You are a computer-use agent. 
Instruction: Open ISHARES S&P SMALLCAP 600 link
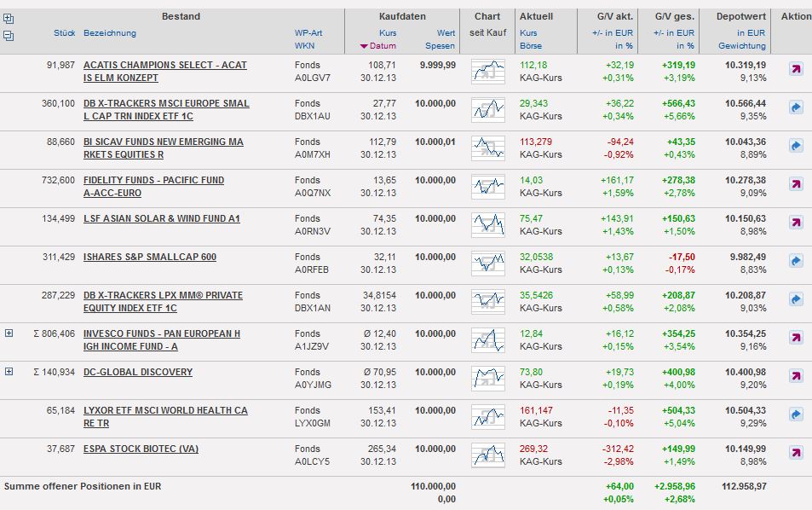[x=150, y=257]
